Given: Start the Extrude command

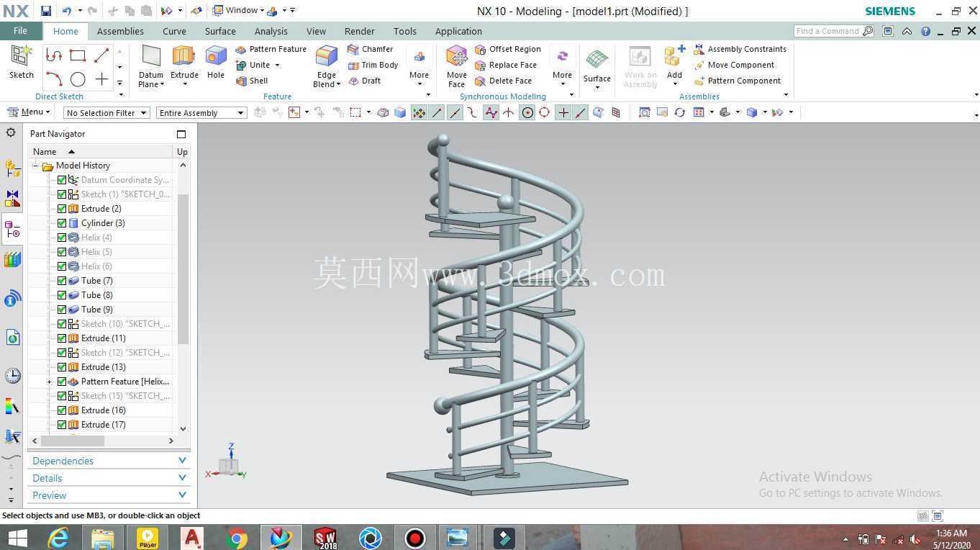Looking at the screenshot, I should coord(184,66).
